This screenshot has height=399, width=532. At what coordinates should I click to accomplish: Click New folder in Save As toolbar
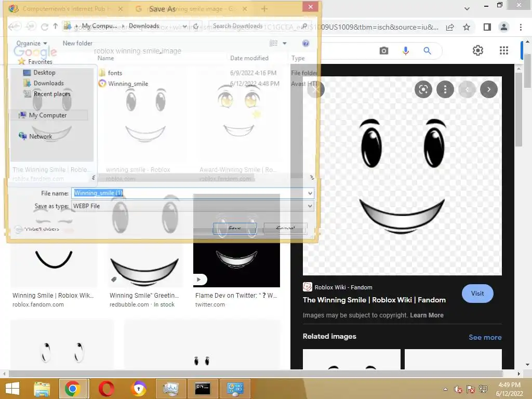[x=77, y=43]
